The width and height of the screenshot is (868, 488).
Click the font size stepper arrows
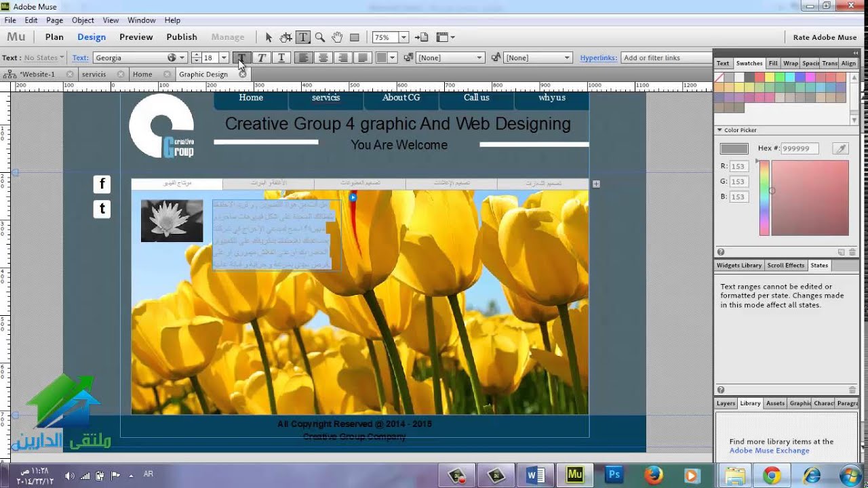[x=196, y=58]
